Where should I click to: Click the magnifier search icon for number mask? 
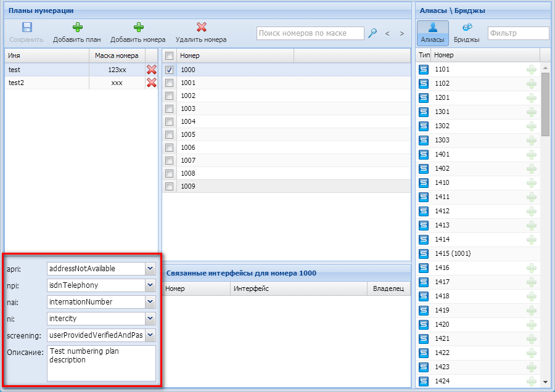pyautogui.click(x=372, y=33)
